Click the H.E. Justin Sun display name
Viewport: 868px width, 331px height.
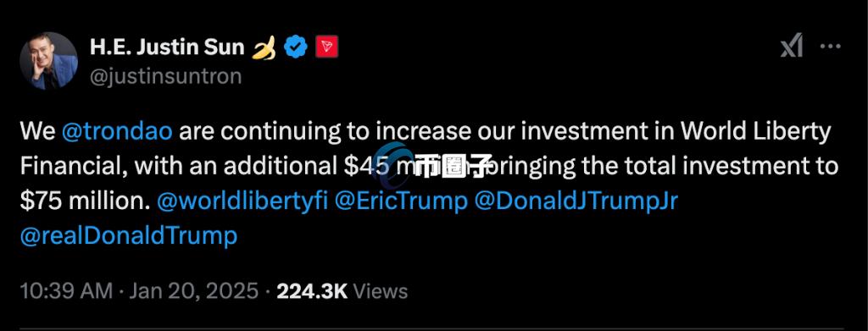[167, 47]
